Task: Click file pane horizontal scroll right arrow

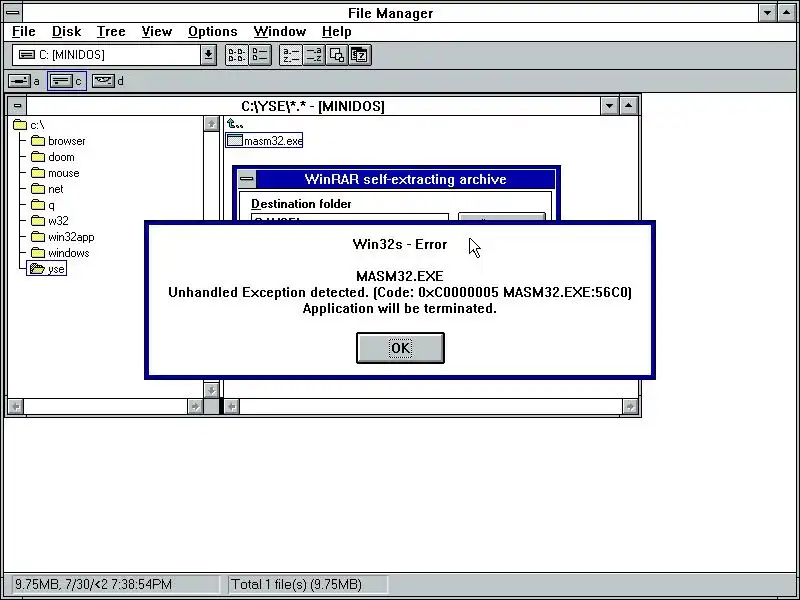Action: coord(630,406)
